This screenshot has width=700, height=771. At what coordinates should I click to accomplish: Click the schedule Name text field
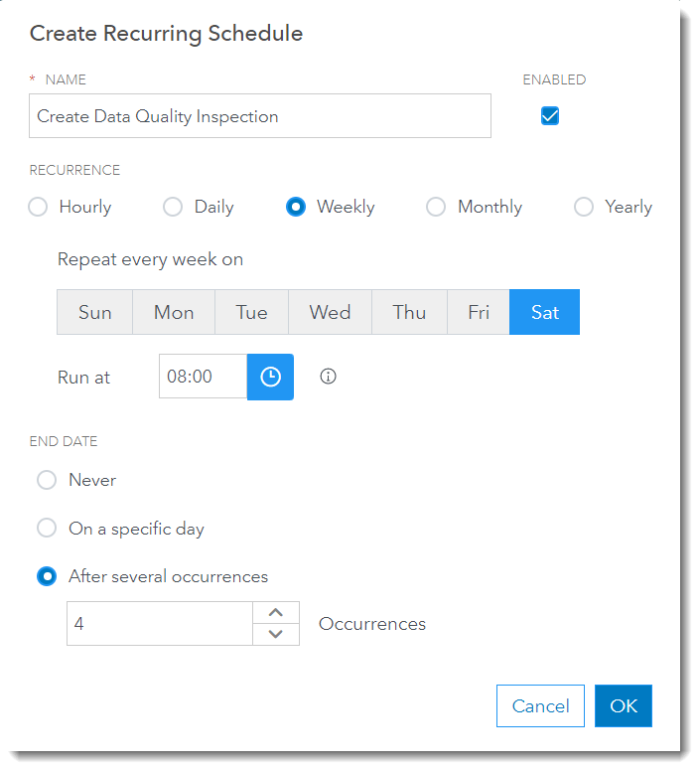pos(260,116)
